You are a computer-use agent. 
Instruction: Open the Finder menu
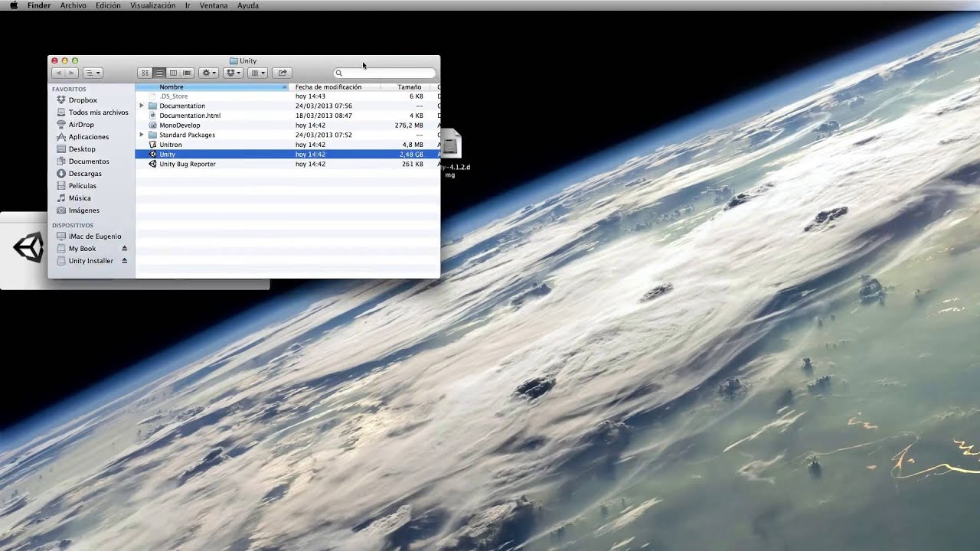pyautogui.click(x=39, y=5)
